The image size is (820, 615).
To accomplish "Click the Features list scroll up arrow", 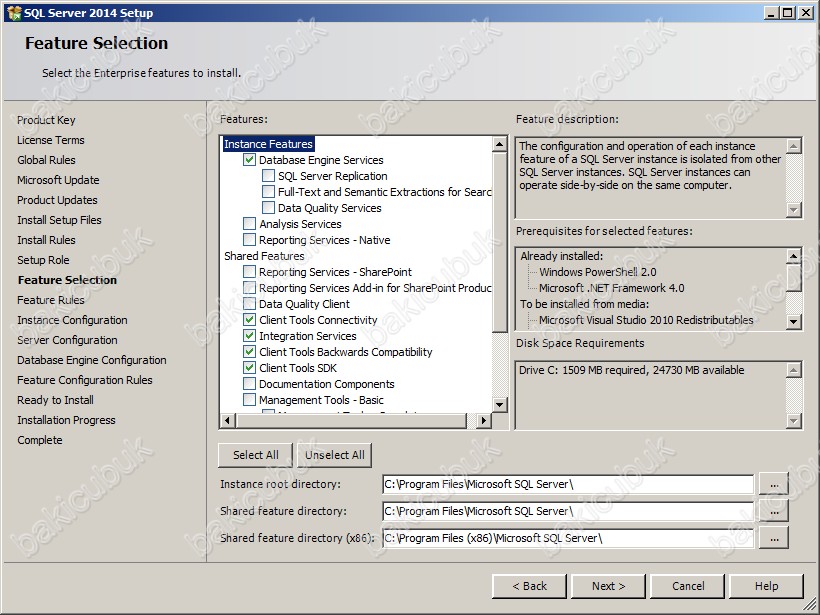I will click(499, 144).
